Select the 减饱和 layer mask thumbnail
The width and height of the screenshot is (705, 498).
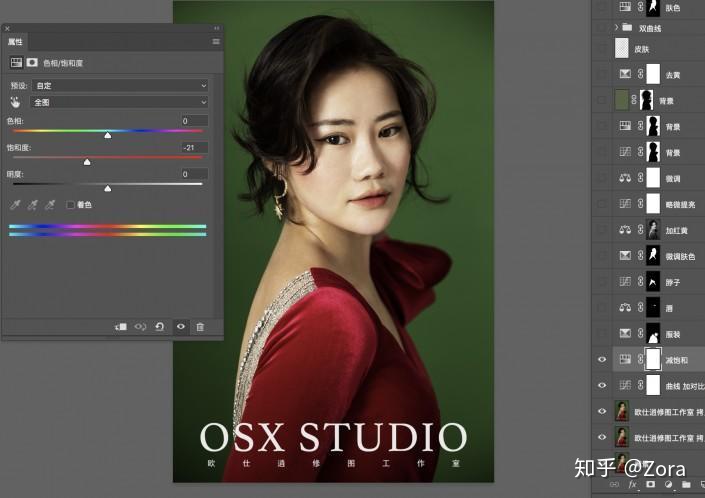tap(653, 359)
